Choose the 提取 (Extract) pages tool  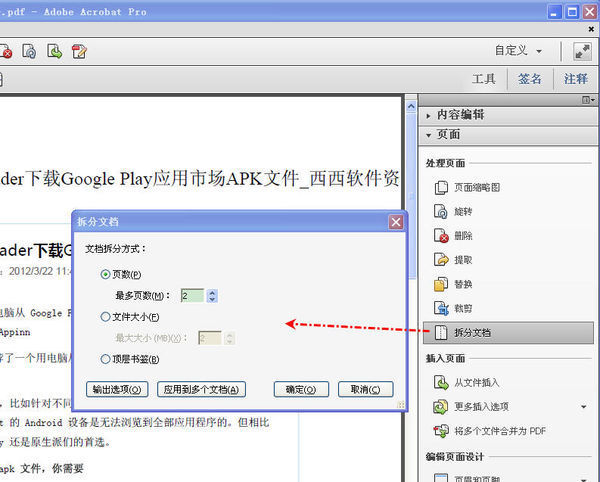442,260
